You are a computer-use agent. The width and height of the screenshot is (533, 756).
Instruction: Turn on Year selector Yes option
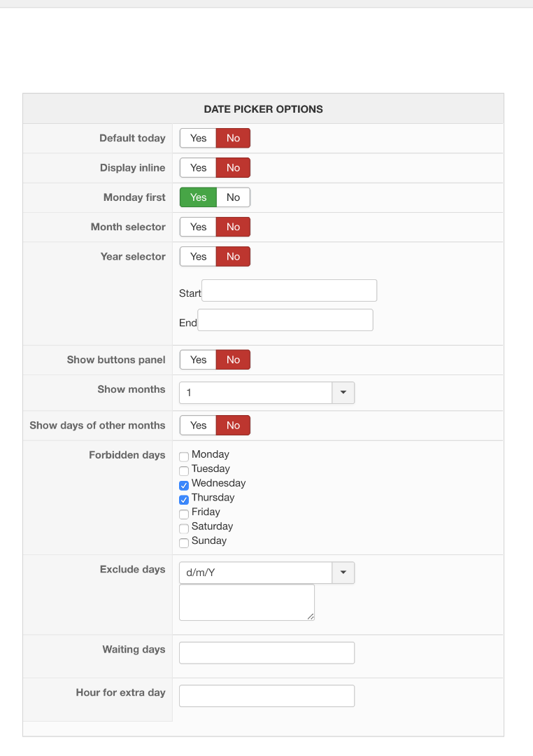pos(198,257)
